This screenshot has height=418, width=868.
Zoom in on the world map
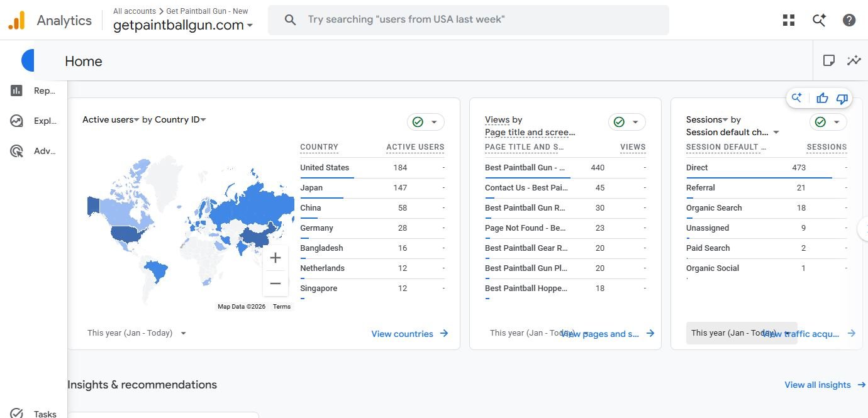[x=275, y=258]
